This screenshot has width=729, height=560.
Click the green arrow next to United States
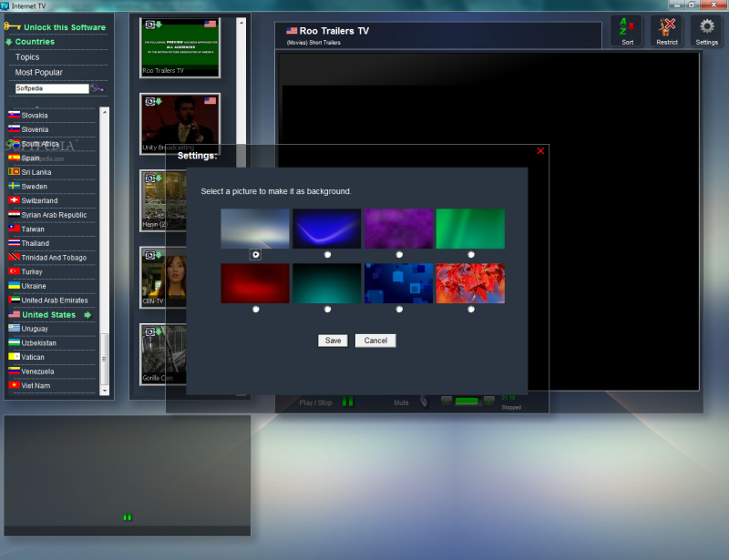[87, 315]
